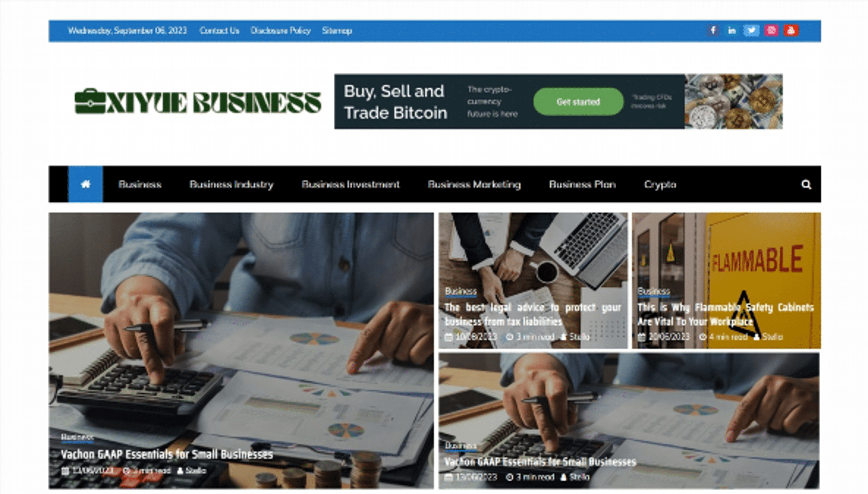This screenshot has height=494, width=868.
Task: Open the legal advice tax liabilities article
Action: tap(533, 314)
